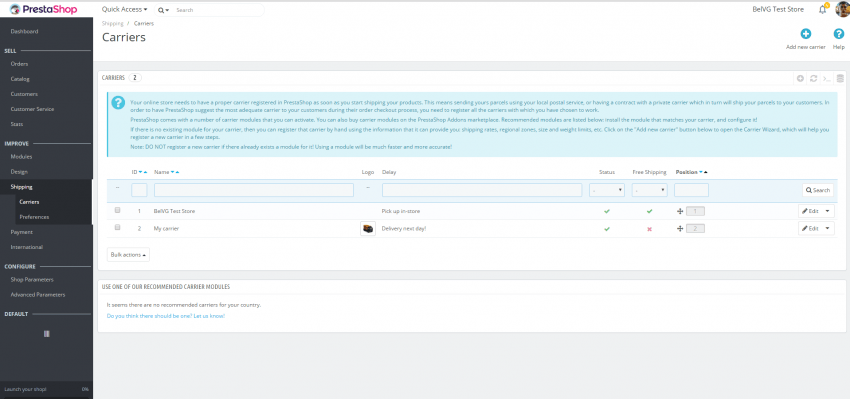Focus the Name filter field
Screen dimensions: 850x399
254,190
